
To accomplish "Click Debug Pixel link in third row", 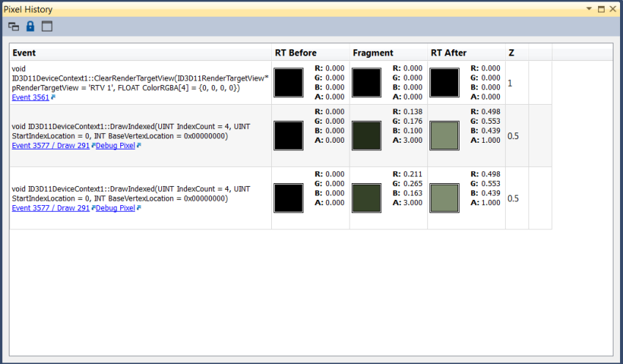I will [x=116, y=208].
